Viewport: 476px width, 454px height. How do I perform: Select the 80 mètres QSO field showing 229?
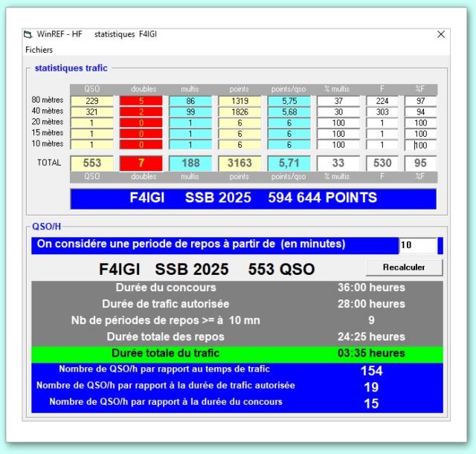point(92,101)
